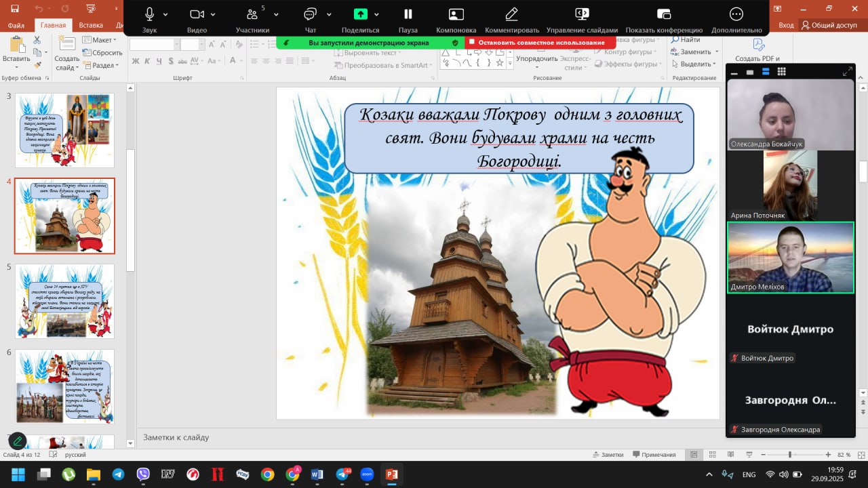Click the Annotate (Комментировать) pencil icon

tap(511, 14)
